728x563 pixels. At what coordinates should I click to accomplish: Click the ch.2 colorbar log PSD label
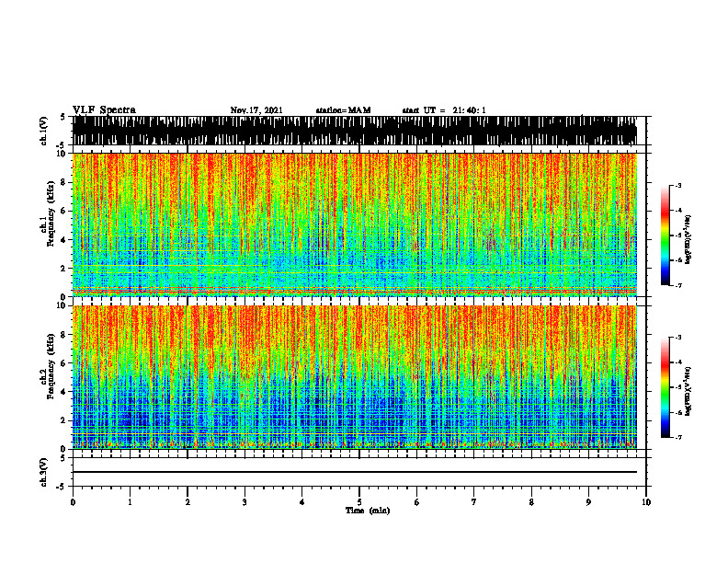[x=688, y=392]
